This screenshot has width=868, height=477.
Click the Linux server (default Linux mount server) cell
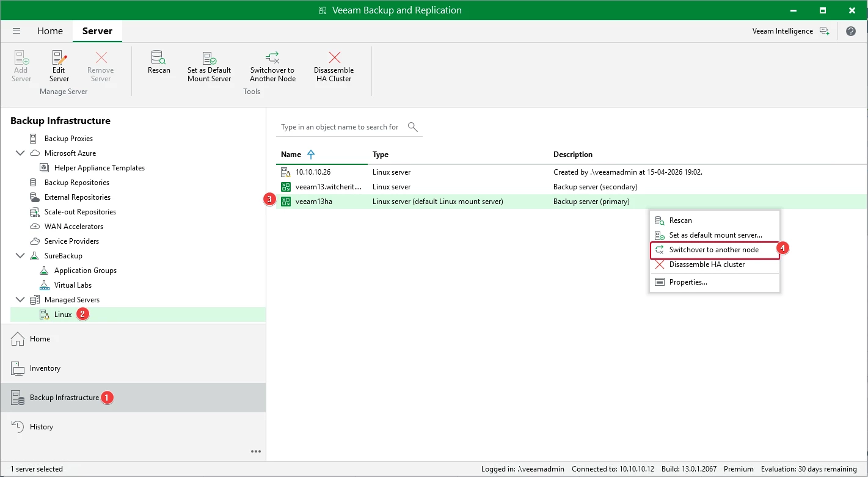tap(438, 202)
